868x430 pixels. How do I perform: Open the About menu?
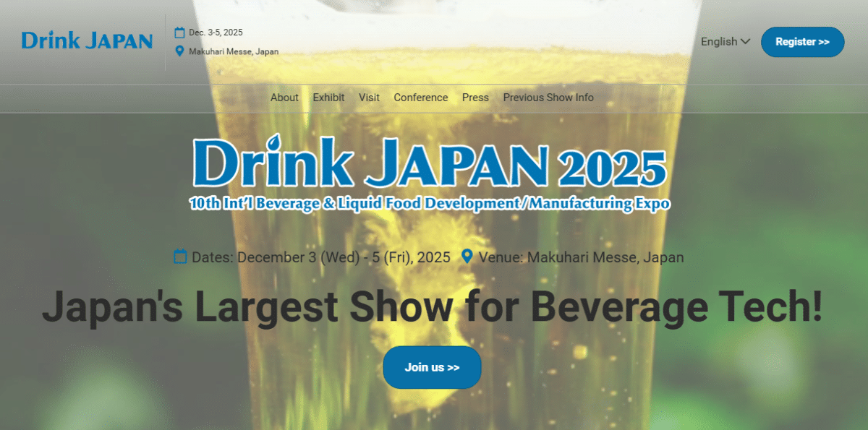point(284,98)
